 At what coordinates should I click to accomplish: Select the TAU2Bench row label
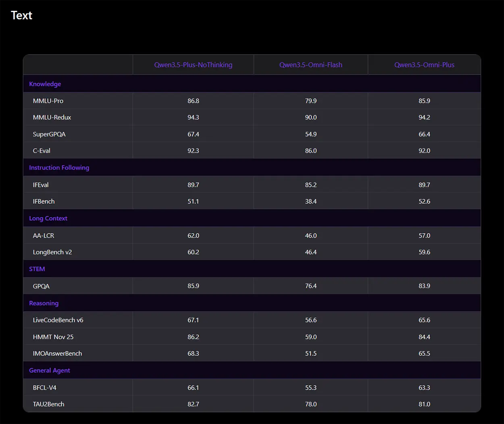point(48,404)
